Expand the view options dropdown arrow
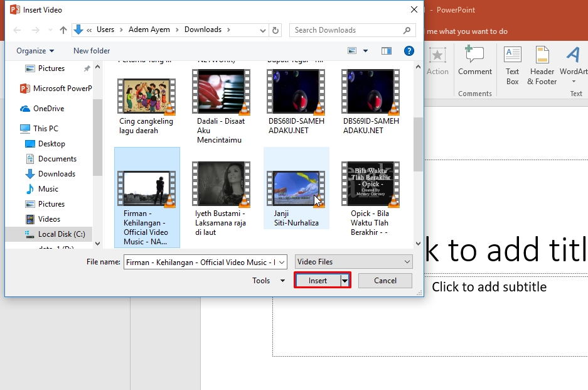Viewport: 588px width, 390px height. point(365,51)
